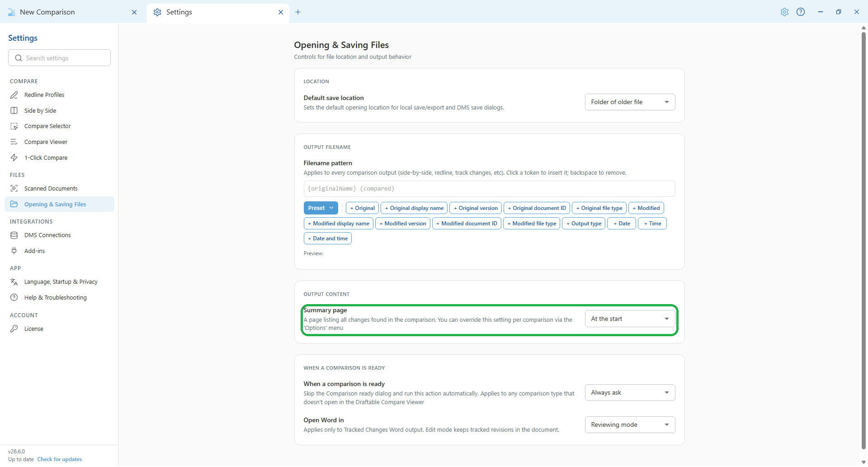The width and height of the screenshot is (868, 467).
Task: Open help via the question mark icon
Action: click(801, 12)
